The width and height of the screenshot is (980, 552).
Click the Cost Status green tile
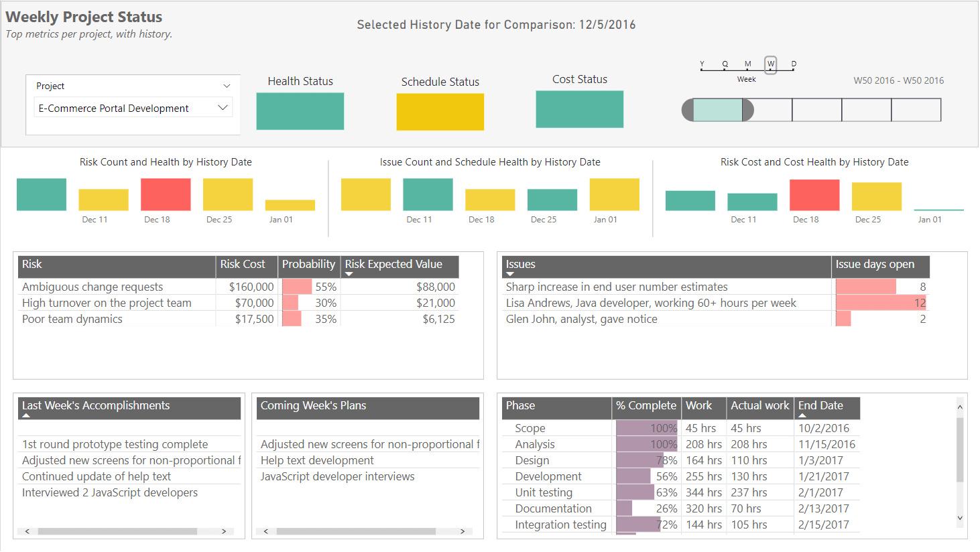(580, 109)
